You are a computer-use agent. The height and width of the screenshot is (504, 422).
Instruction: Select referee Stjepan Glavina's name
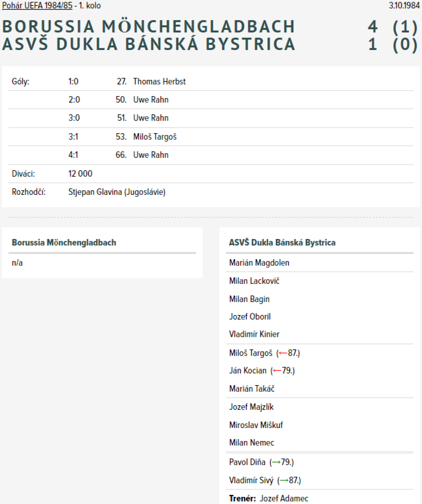tap(117, 192)
